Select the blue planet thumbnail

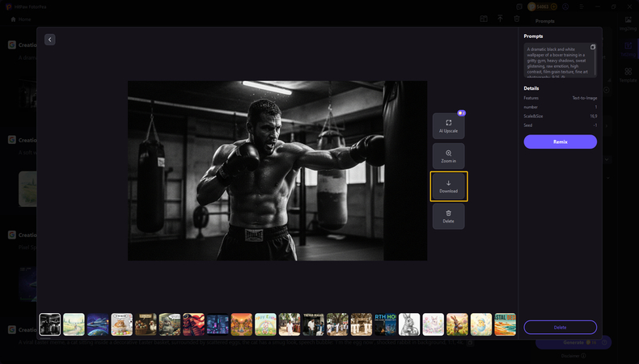[98, 324]
